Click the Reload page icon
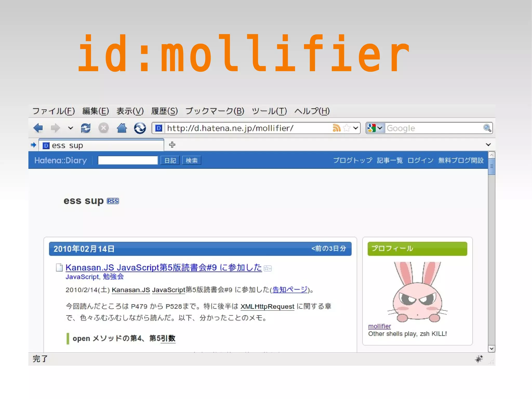This screenshot has height=399, width=532. pyautogui.click(x=86, y=128)
